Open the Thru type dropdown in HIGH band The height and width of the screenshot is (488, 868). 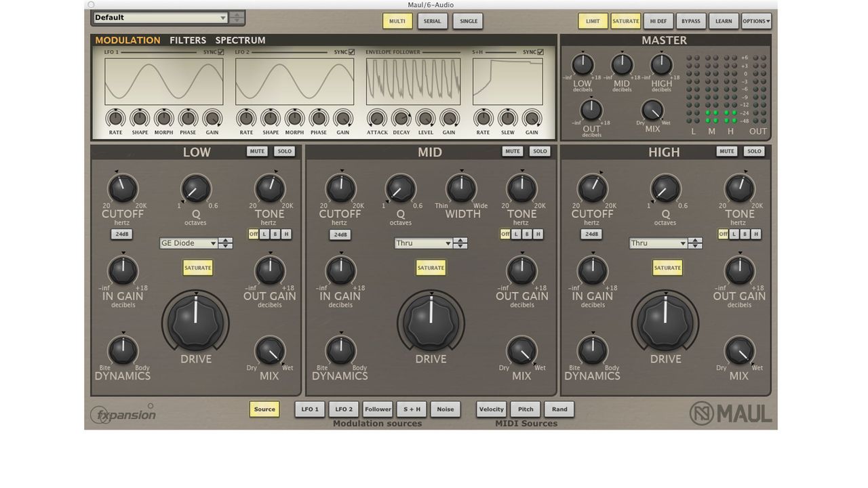[x=658, y=243]
